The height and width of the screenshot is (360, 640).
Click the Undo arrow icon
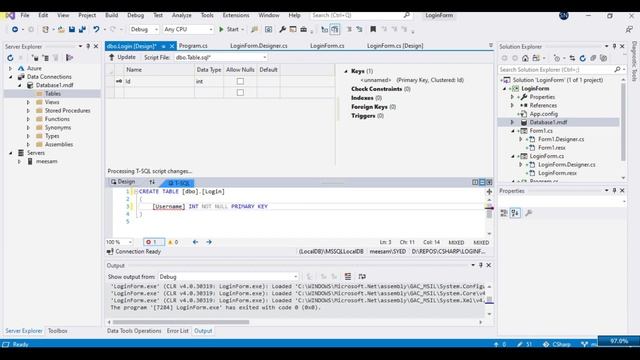point(96,29)
